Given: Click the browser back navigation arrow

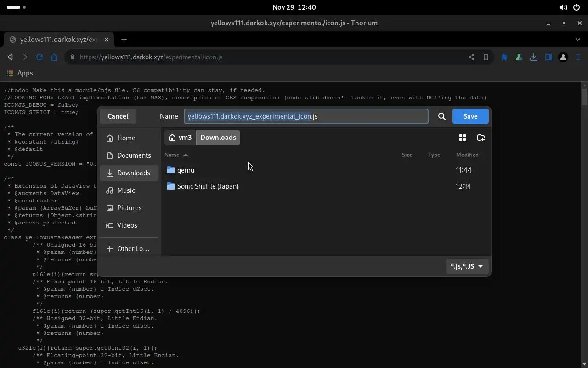Looking at the screenshot, I should (10, 57).
